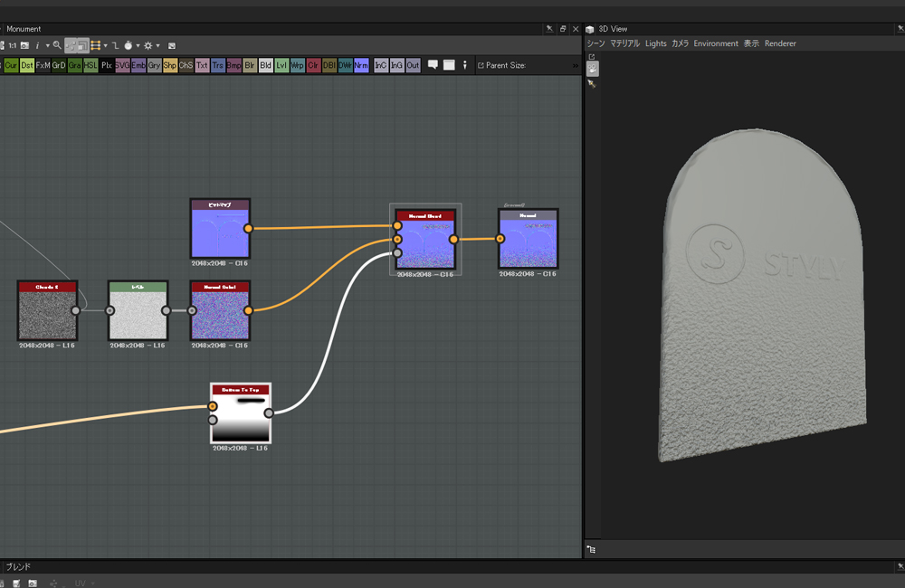Screen dimensions: 905x588
Task: Add a Normal node via Nrm
Action: coord(361,65)
